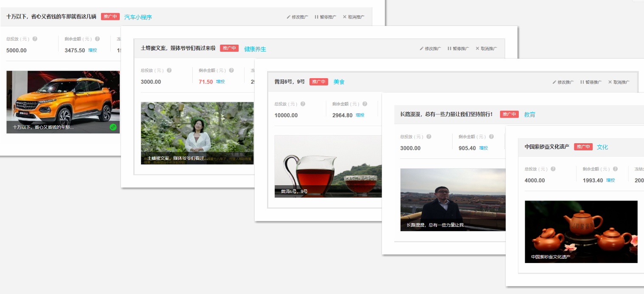Click title 土蜂蜜文案，媒体爷爷们看过来啦
The image size is (644, 294).
(178, 48)
